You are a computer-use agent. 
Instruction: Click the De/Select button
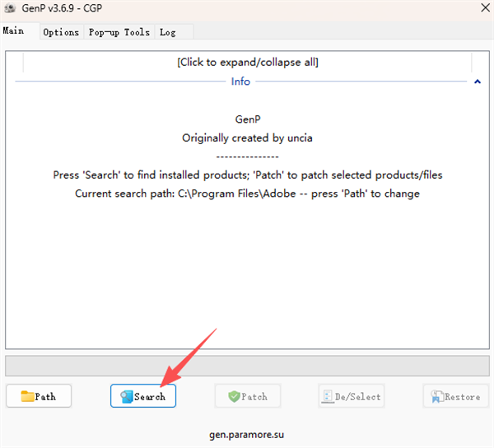[352, 396]
